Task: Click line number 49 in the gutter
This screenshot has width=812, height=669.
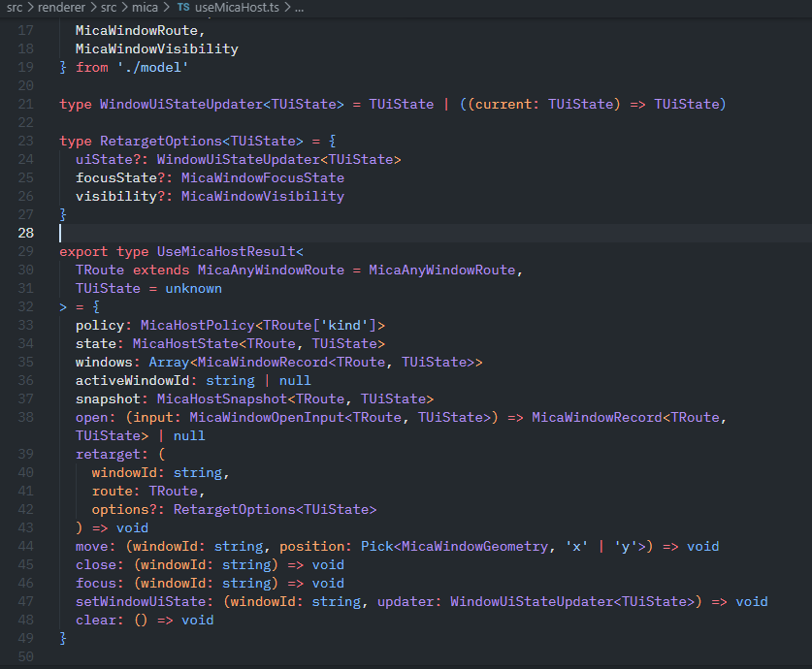Action: (26, 638)
